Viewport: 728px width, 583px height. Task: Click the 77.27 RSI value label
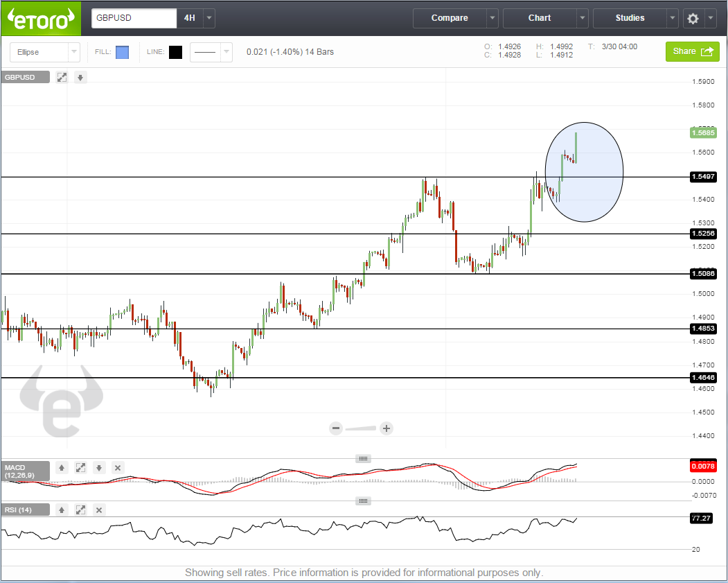(701, 518)
